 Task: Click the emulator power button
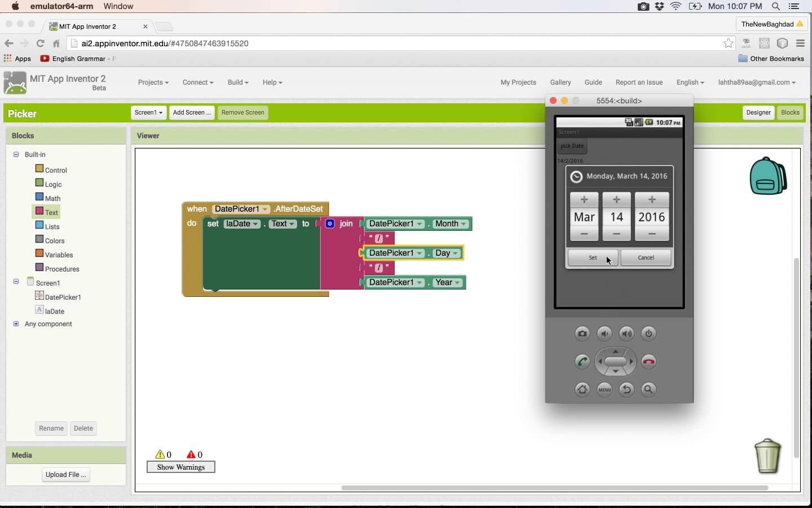pyautogui.click(x=648, y=334)
